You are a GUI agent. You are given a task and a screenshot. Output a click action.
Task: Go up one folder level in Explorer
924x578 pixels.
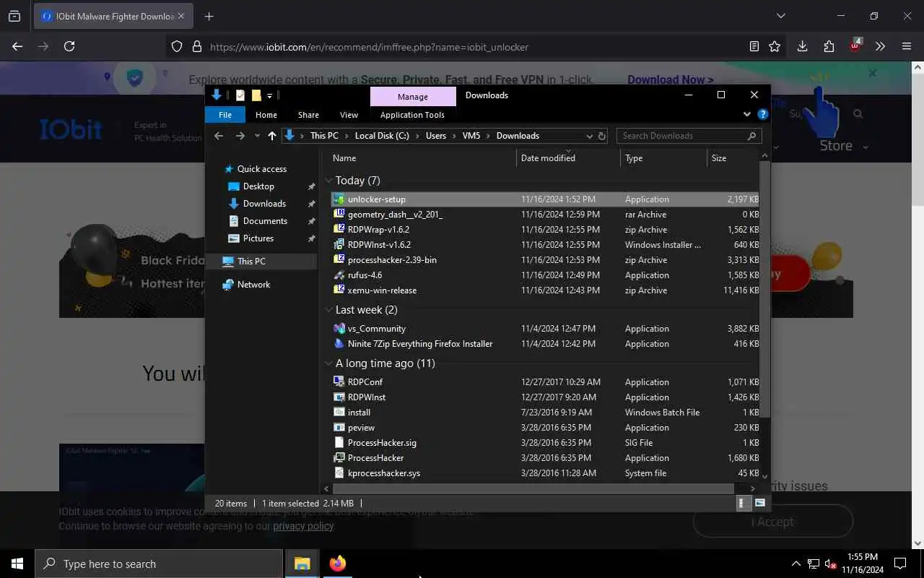click(271, 136)
